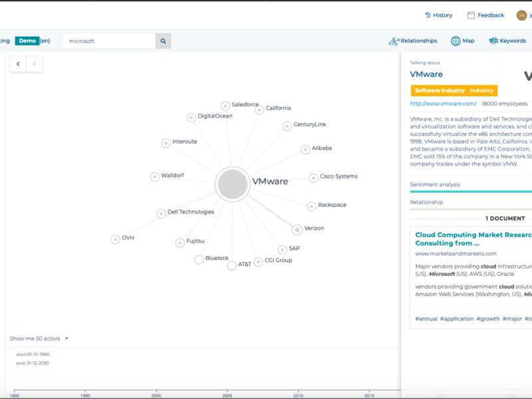
Task: Select the California node circle
Action: pyautogui.click(x=259, y=110)
